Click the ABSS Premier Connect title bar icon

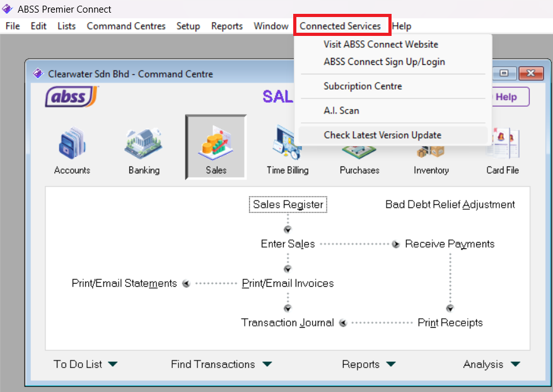click(8, 9)
